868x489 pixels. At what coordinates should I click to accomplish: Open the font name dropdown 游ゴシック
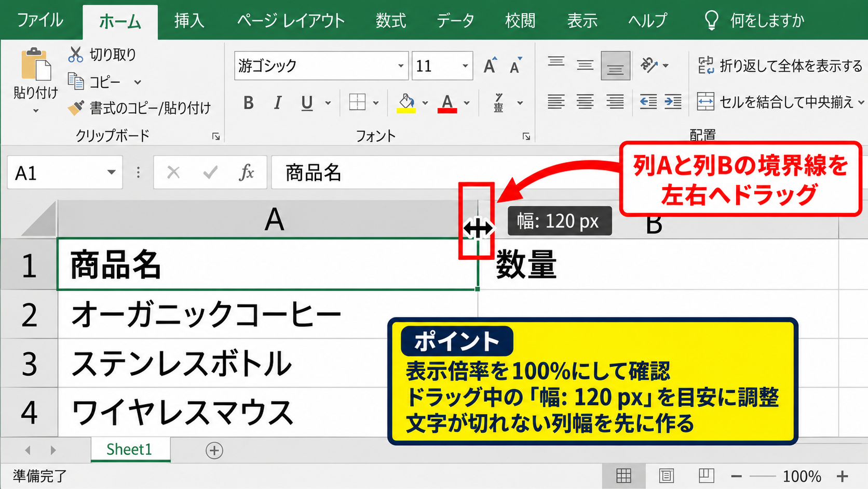[400, 65]
